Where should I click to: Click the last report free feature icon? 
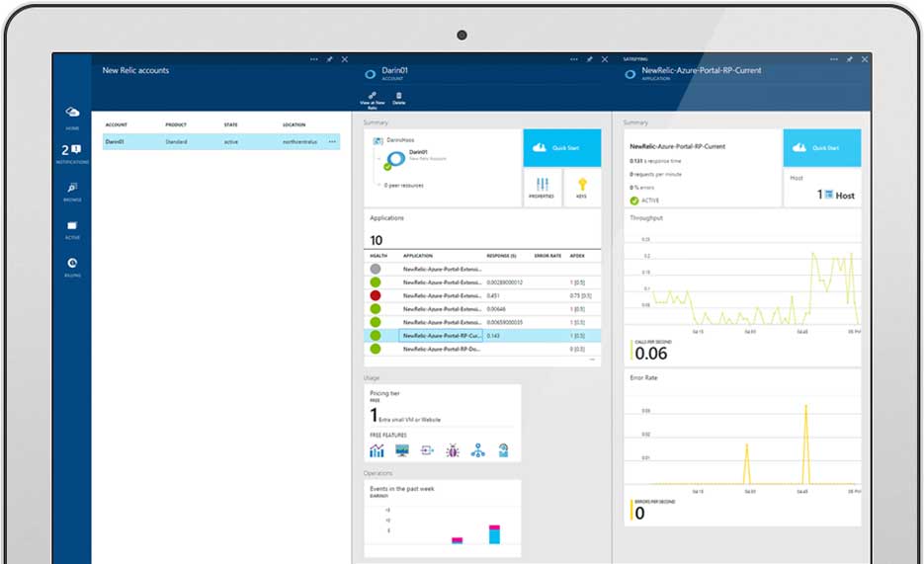[503, 451]
